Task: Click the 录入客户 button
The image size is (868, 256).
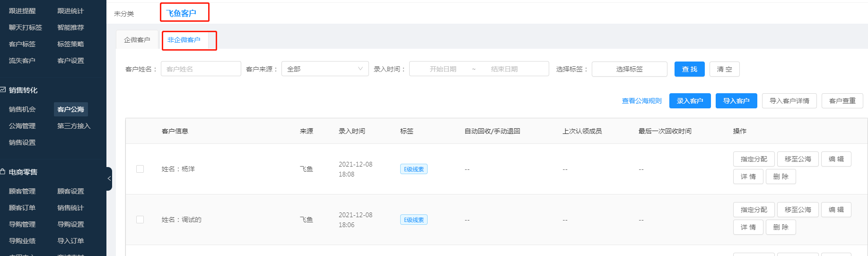Action: click(690, 101)
